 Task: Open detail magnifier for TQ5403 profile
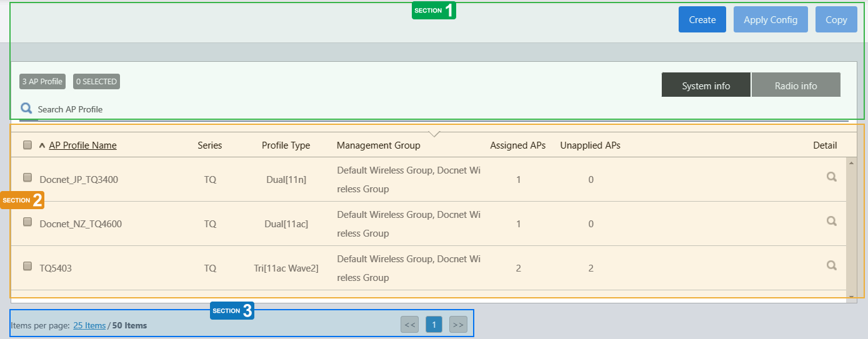[831, 265]
